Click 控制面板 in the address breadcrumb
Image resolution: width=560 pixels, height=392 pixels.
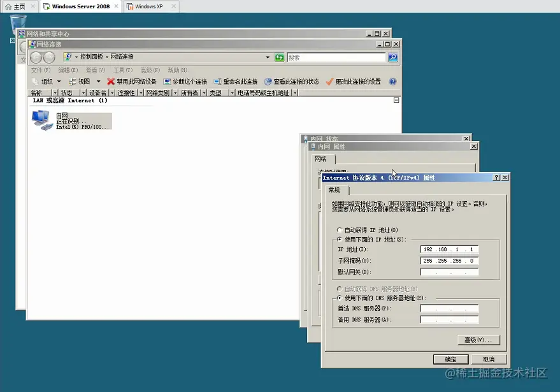pyautogui.click(x=91, y=57)
